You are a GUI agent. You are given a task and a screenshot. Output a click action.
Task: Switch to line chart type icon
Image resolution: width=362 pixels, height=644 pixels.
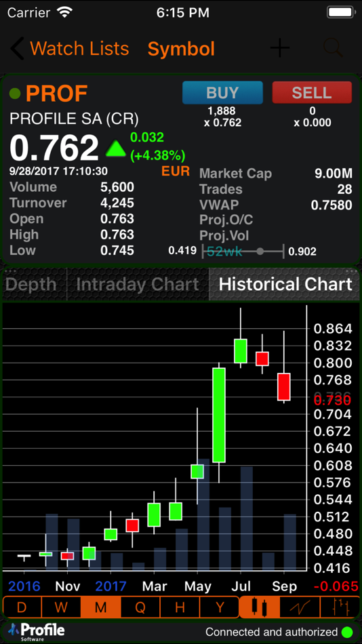coord(300,607)
